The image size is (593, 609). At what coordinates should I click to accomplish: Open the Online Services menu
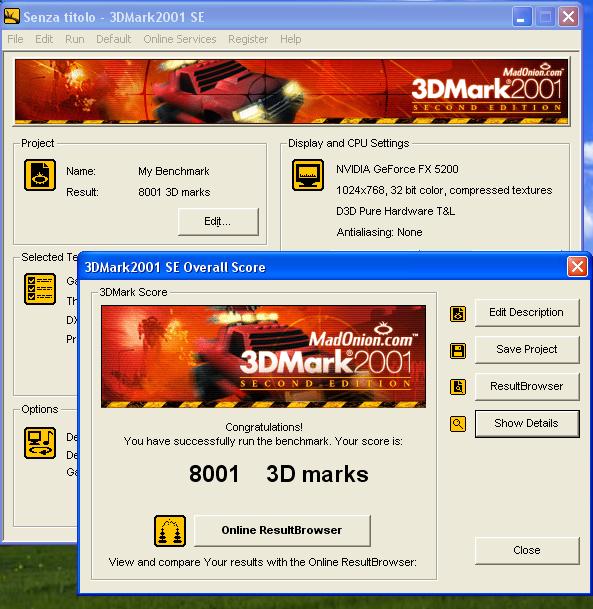(180, 39)
